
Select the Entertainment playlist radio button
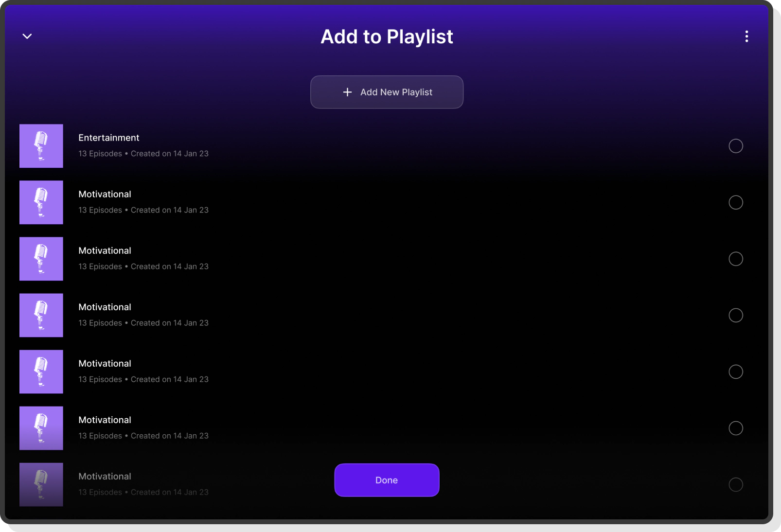click(736, 146)
